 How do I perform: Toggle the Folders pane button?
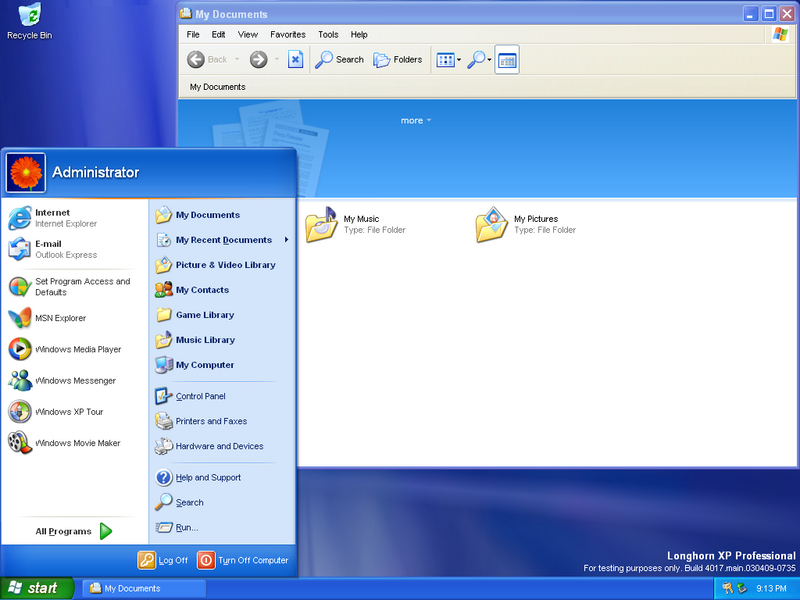[398, 60]
